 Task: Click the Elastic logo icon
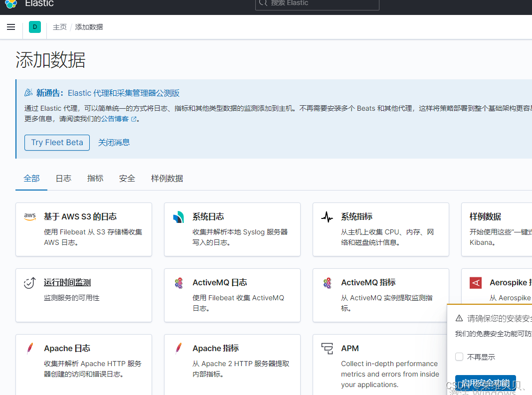point(11,3)
